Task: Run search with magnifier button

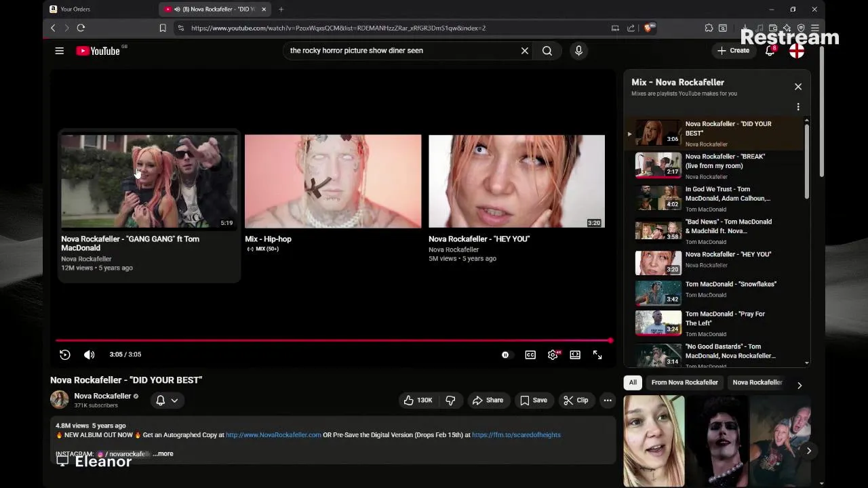Action: [x=547, y=51]
